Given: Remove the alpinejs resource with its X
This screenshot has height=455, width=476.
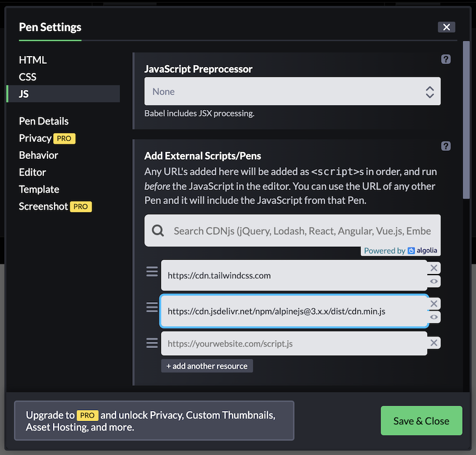Looking at the screenshot, I should [434, 304].
